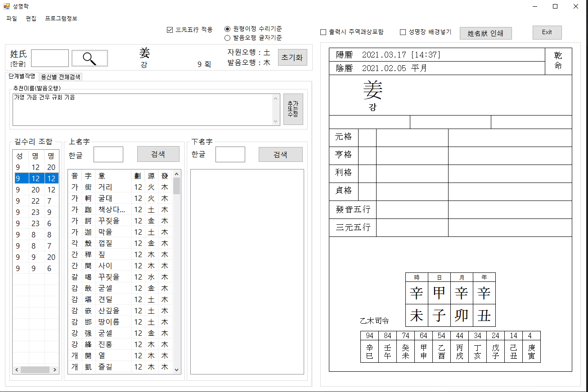The width and height of the screenshot is (588, 392).
Task: Click the magnifier search icon button
Action: tap(90, 58)
